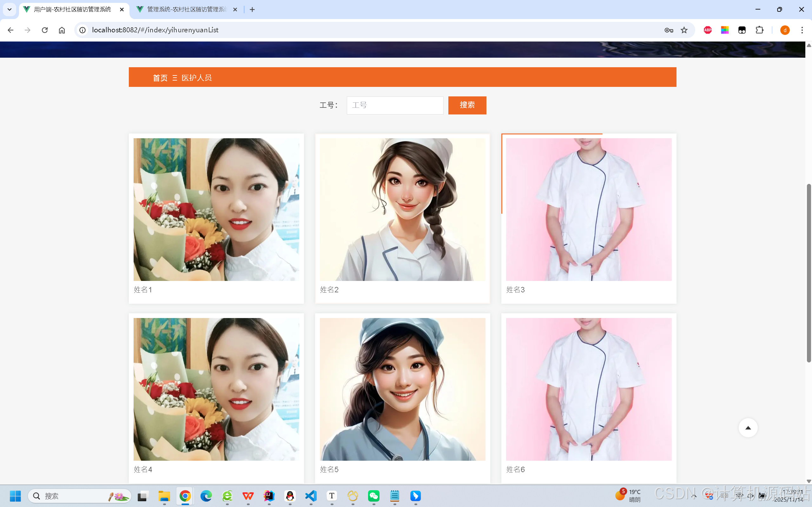Open WeChat from the taskbar
The width and height of the screenshot is (812, 507).
[374, 496]
